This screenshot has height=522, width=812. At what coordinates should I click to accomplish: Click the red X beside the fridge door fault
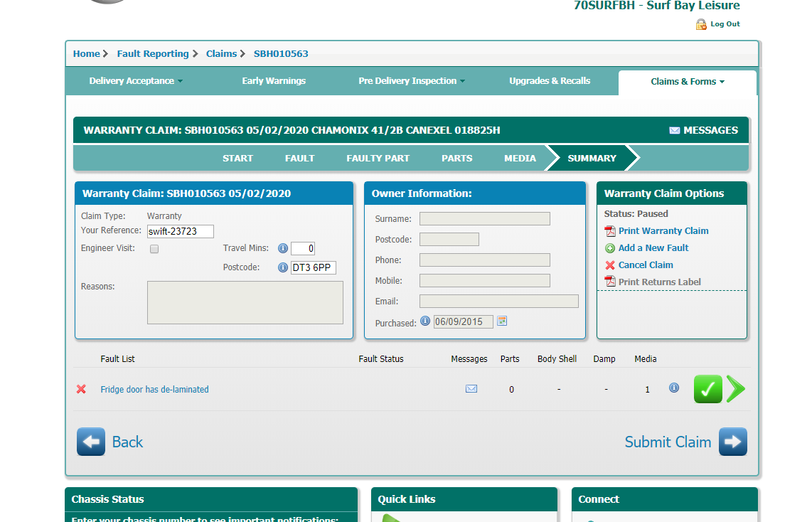pyautogui.click(x=81, y=389)
